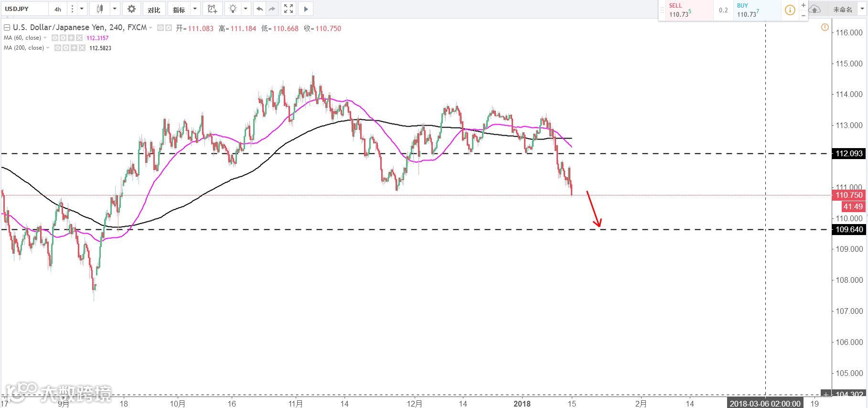Select the dashed horizontal line at 109.640
The width and height of the screenshot is (868, 408).
pyautogui.click(x=416, y=229)
